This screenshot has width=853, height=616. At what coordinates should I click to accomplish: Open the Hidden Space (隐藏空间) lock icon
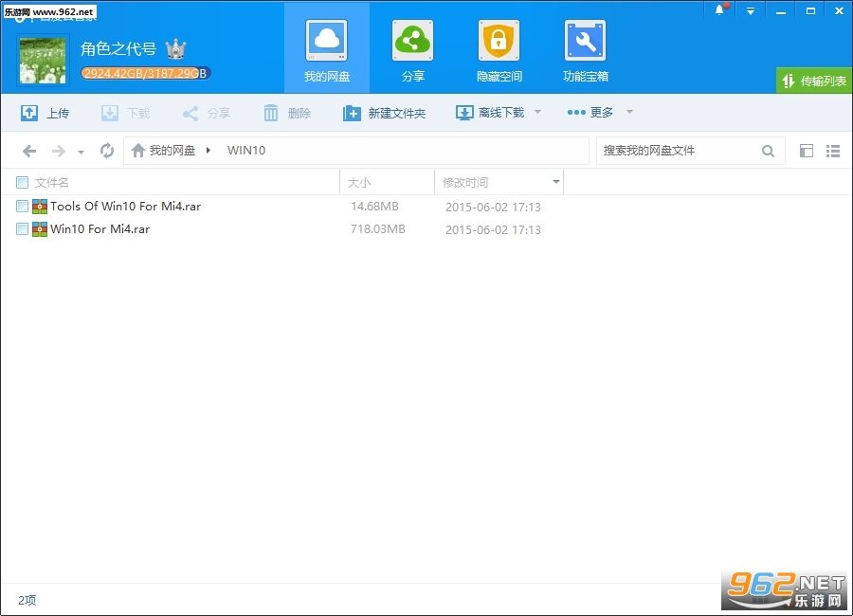pyautogui.click(x=499, y=41)
